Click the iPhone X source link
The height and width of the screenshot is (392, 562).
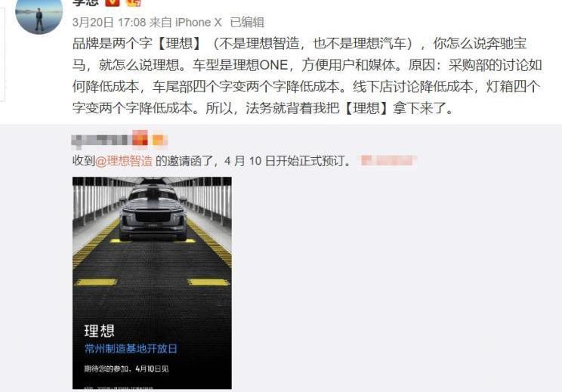pos(198,22)
